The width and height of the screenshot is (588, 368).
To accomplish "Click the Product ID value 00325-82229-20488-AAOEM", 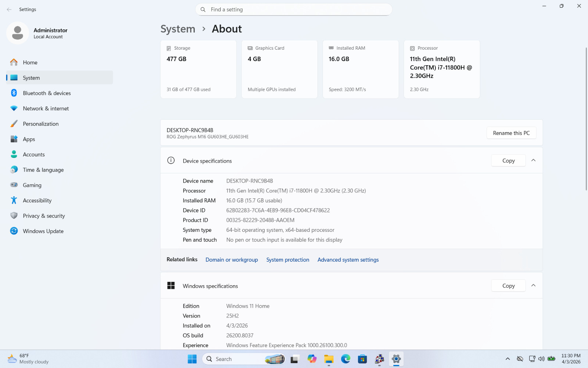I will [x=260, y=220].
